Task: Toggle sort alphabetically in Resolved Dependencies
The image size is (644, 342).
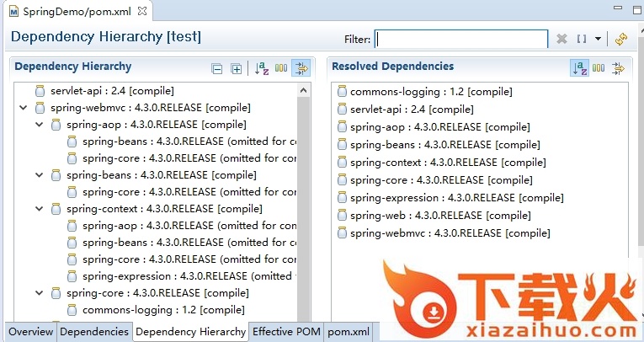Action: point(579,69)
